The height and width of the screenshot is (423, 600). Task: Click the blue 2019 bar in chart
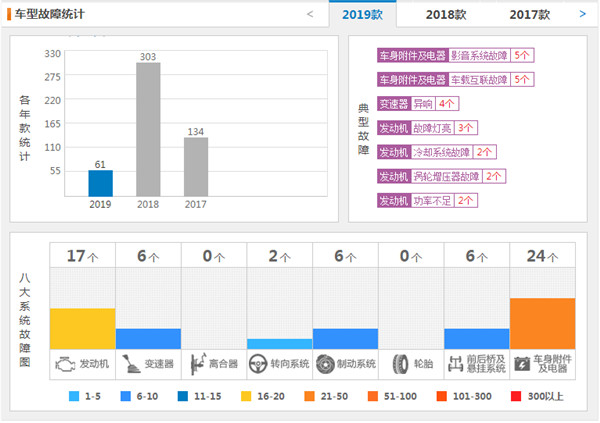[100, 183]
